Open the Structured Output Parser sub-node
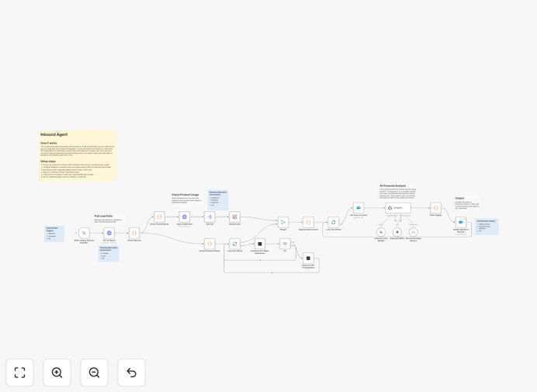 414,232
